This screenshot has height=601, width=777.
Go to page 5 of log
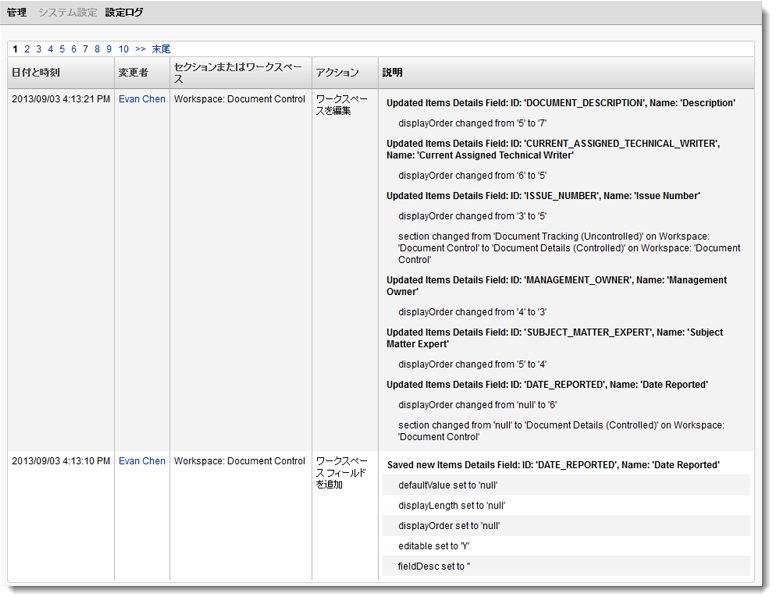coord(62,49)
